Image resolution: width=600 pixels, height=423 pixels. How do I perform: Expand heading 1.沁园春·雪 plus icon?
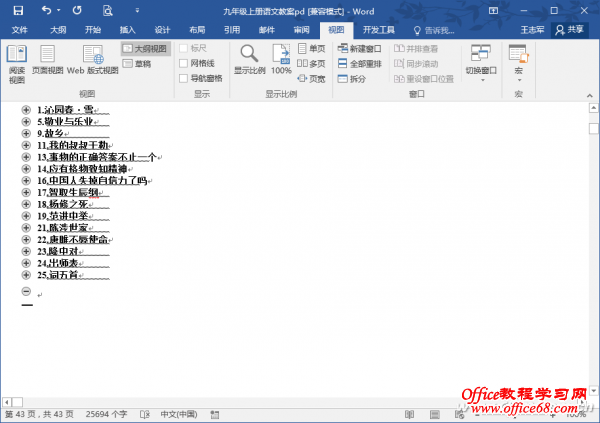coord(26,110)
